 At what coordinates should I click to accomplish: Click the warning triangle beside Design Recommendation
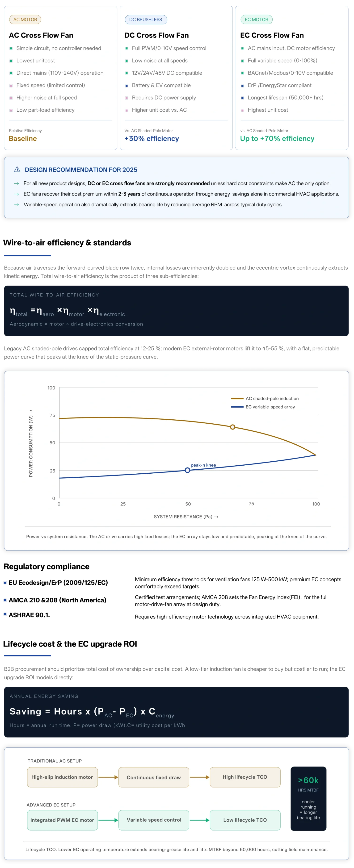pos(17,170)
